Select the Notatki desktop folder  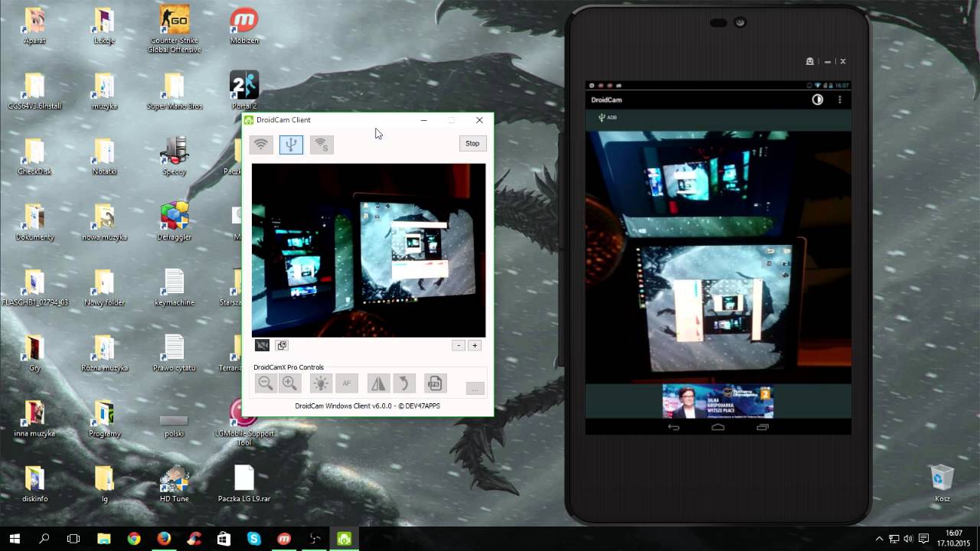104,156
